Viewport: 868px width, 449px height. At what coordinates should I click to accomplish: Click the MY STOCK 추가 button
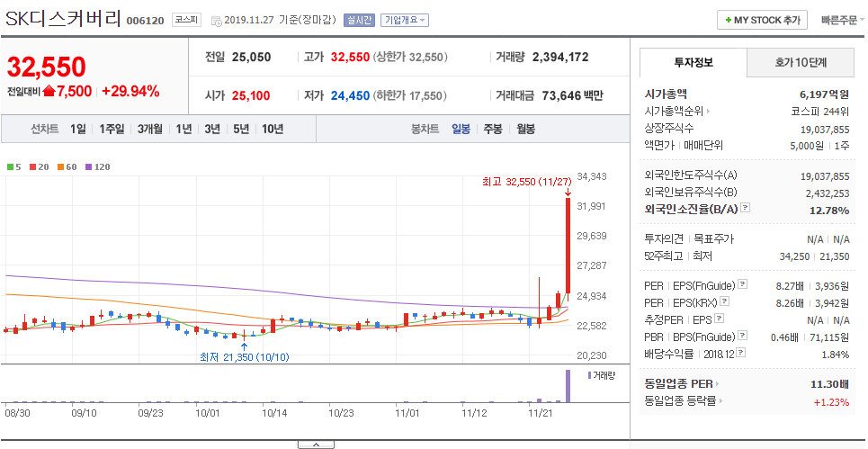point(762,20)
